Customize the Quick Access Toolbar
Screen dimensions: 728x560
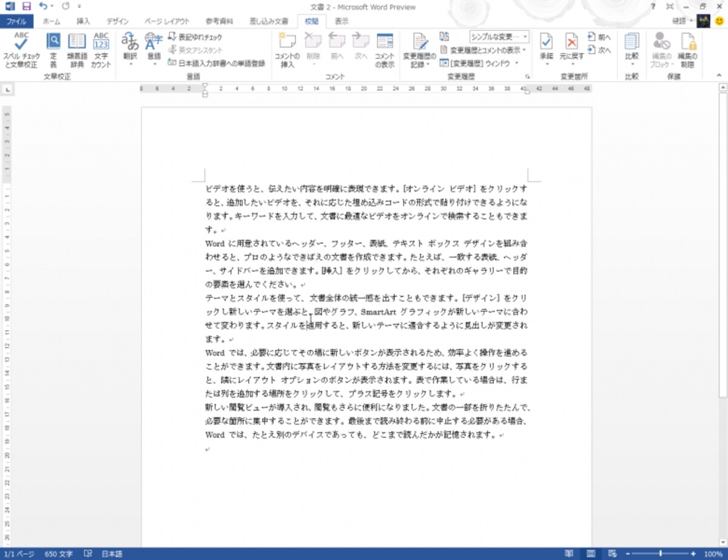[79, 7]
